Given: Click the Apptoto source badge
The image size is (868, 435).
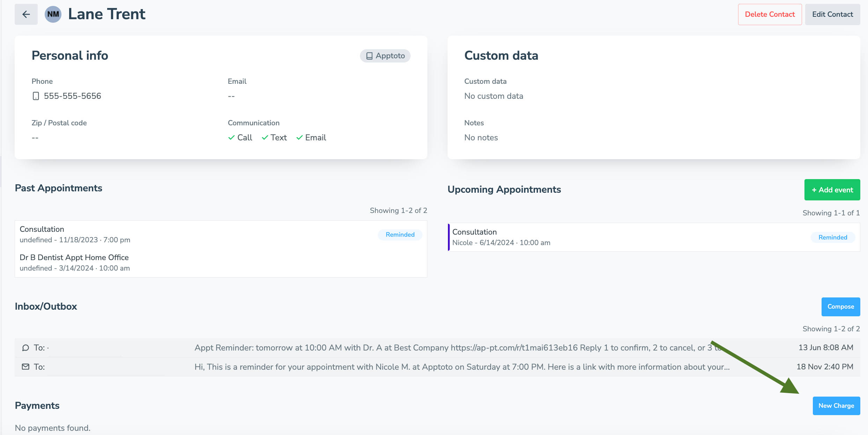Looking at the screenshot, I should [x=385, y=56].
